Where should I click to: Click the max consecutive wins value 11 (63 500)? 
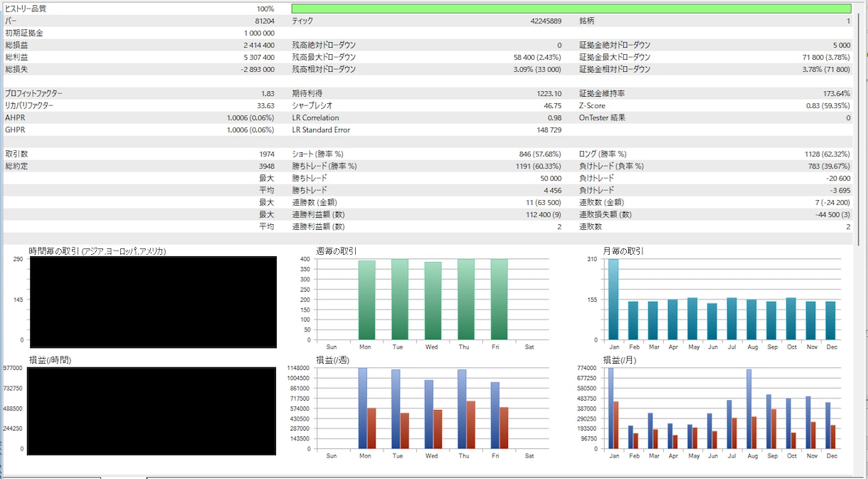click(x=544, y=202)
